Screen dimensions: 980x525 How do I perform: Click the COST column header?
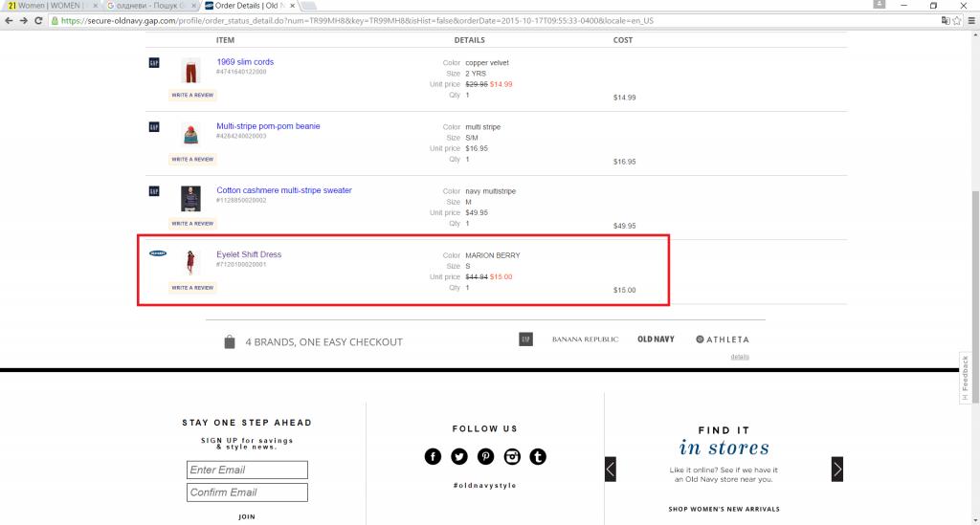click(x=622, y=40)
